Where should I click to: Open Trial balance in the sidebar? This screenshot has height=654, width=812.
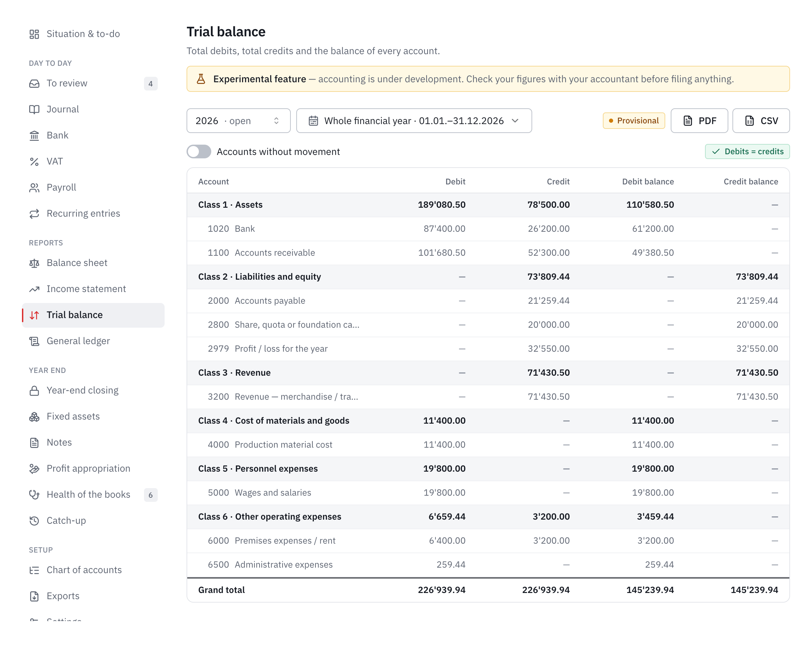click(x=94, y=315)
